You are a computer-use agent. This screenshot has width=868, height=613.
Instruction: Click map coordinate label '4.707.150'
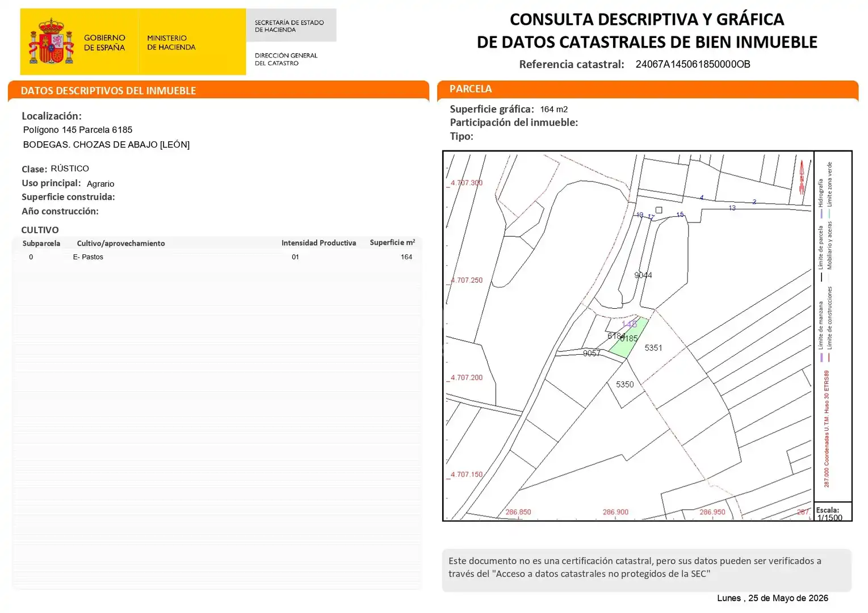[x=466, y=475]
